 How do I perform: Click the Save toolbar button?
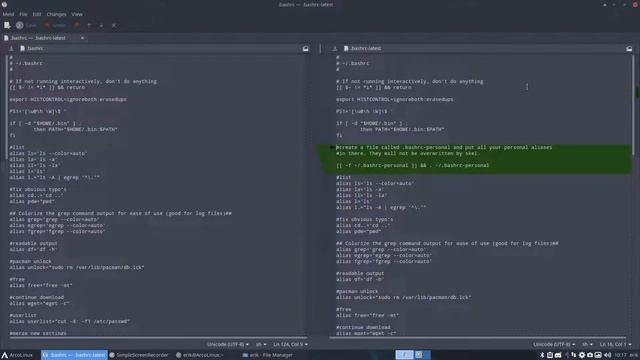click(x=26, y=25)
